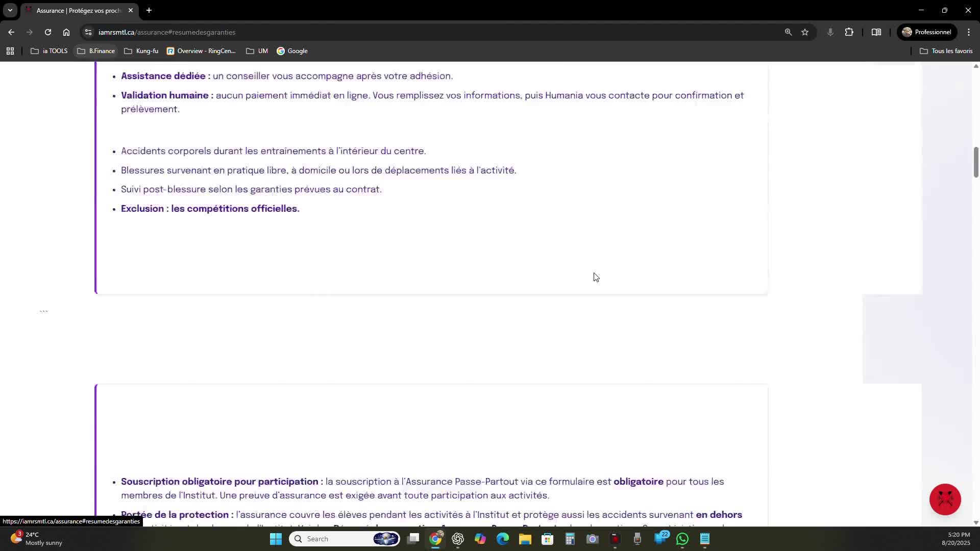The image size is (980, 551).
Task: Open the side panel / reading mode icon
Action: [x=876, y=32]
